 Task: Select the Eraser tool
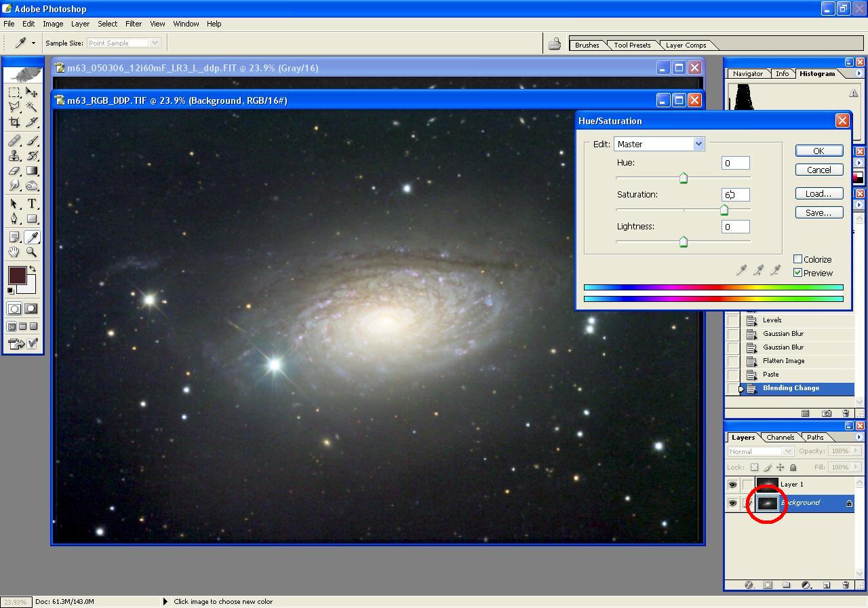14,170
